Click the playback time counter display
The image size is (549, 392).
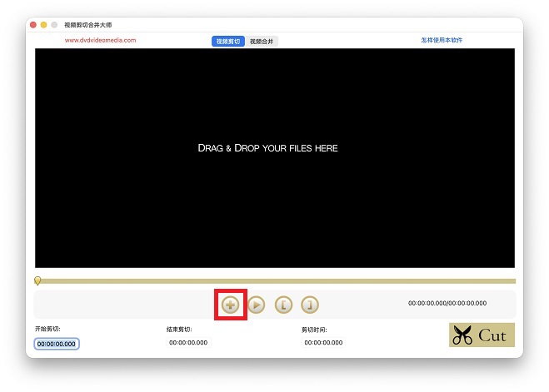[x=447, y=304]
